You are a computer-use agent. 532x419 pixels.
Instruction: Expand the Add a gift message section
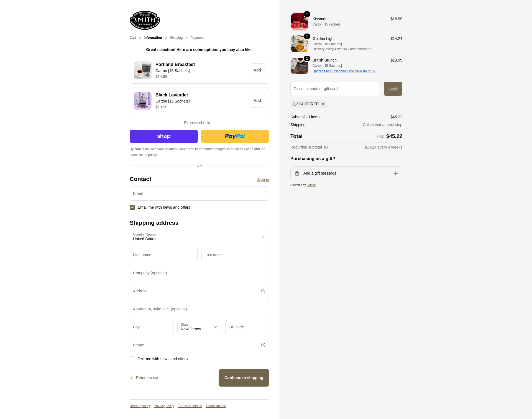[346, 173]
